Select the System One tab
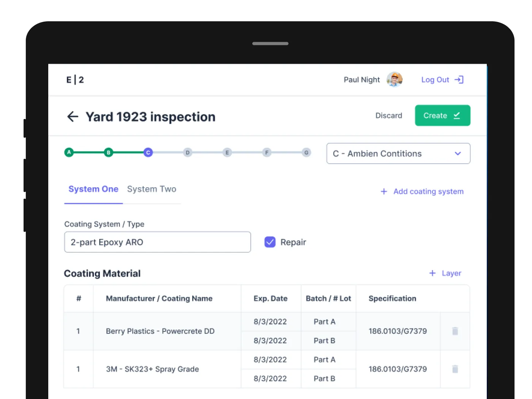 tap(93, 189)
